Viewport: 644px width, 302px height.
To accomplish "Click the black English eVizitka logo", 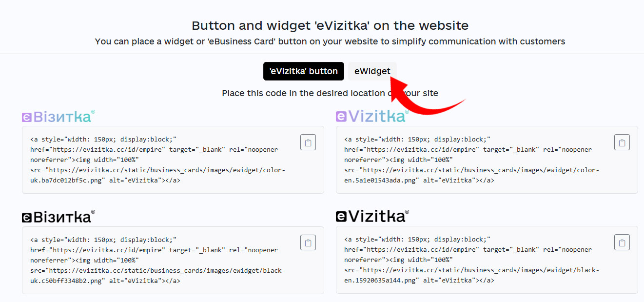I will coord(372,216).
